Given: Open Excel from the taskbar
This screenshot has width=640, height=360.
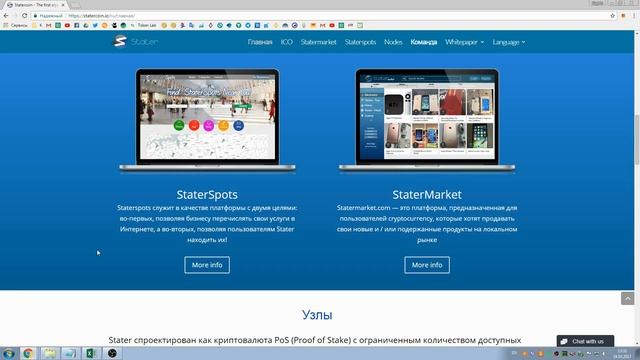Looking at the screenshot, I should tap(90, 353).
